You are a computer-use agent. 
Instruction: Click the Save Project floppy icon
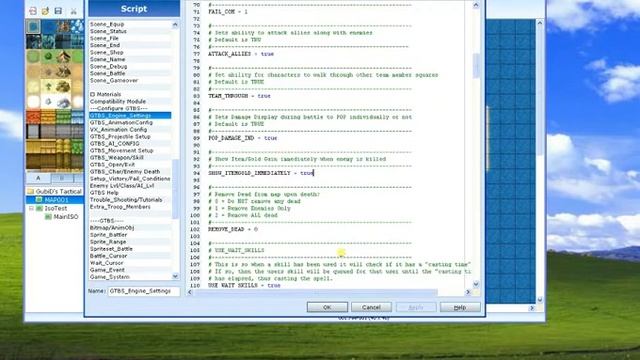[x=58, y=11]
